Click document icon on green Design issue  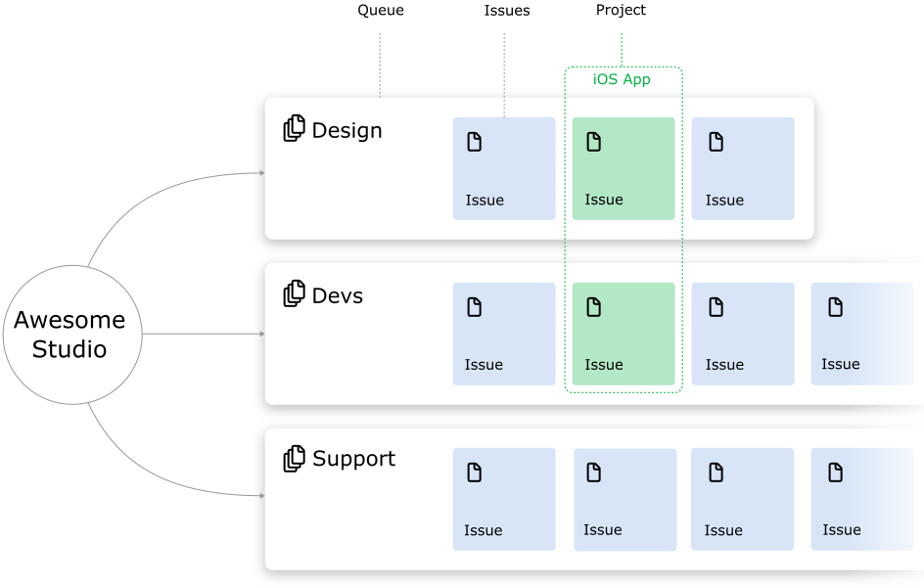pos(593,142)
